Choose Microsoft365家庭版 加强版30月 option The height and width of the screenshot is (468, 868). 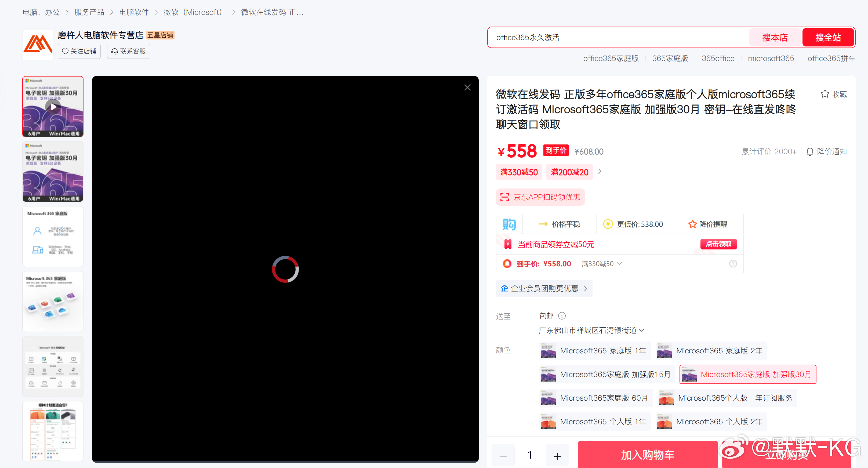point(748,374)
